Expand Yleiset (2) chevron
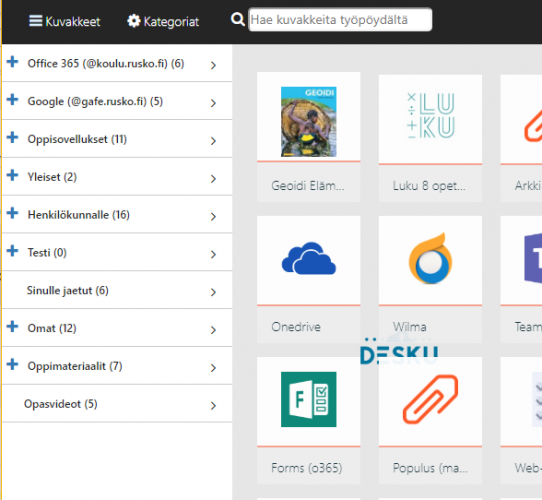 (x=213, y=178)
